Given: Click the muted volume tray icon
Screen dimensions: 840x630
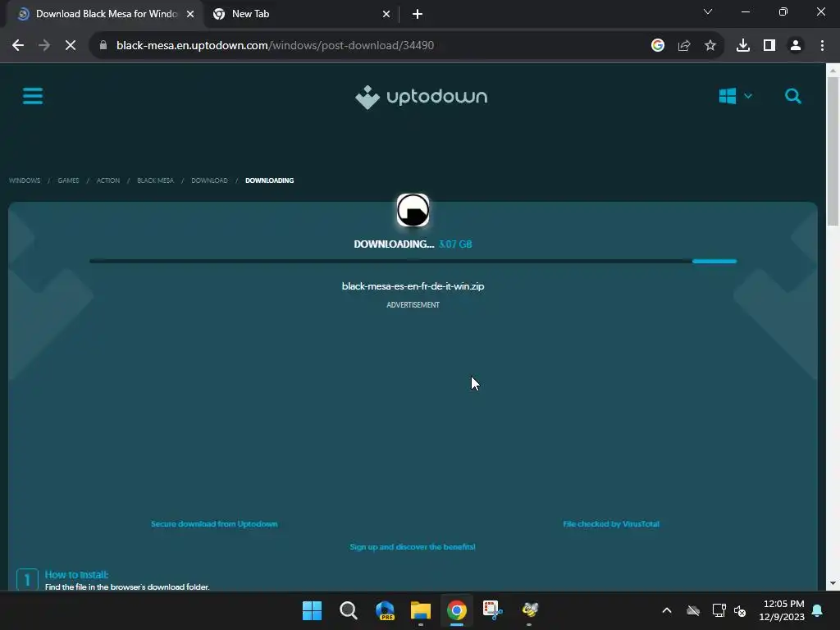Looking at the screenshot, I should (x=740, y=610).
